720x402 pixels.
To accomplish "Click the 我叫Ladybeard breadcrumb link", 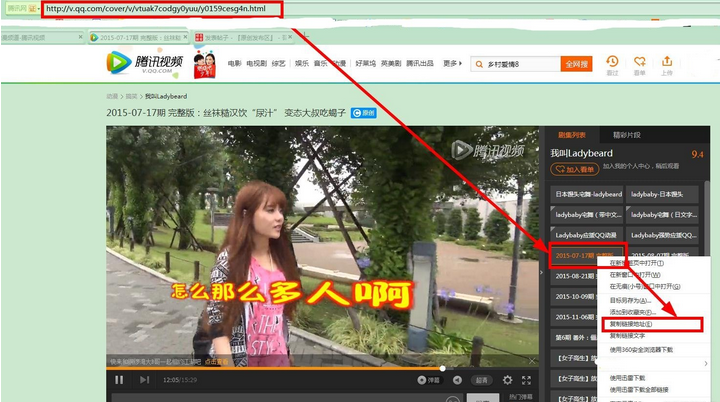I will pyautogui.click(x=166, y=96).
